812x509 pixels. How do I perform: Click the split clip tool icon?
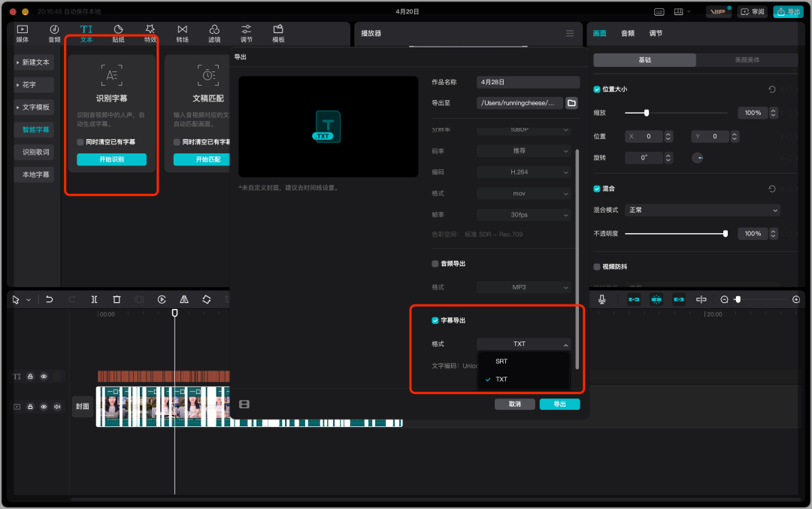click(x=94, y=299)
